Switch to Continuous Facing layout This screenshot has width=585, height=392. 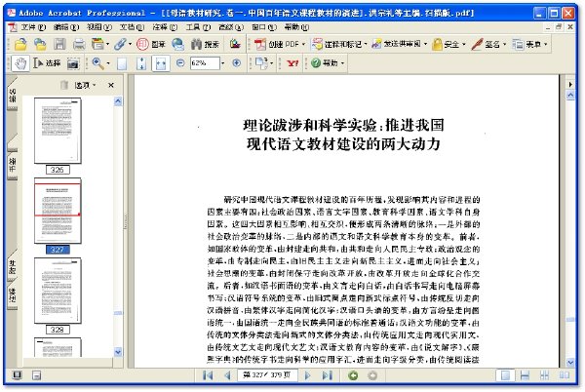[544, 375]
